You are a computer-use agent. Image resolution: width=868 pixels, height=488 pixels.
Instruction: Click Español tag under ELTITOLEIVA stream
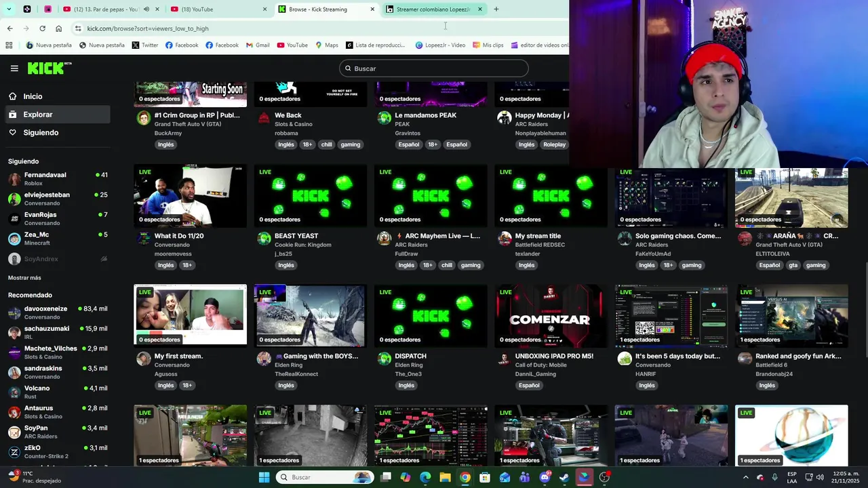tap(770, 265)
